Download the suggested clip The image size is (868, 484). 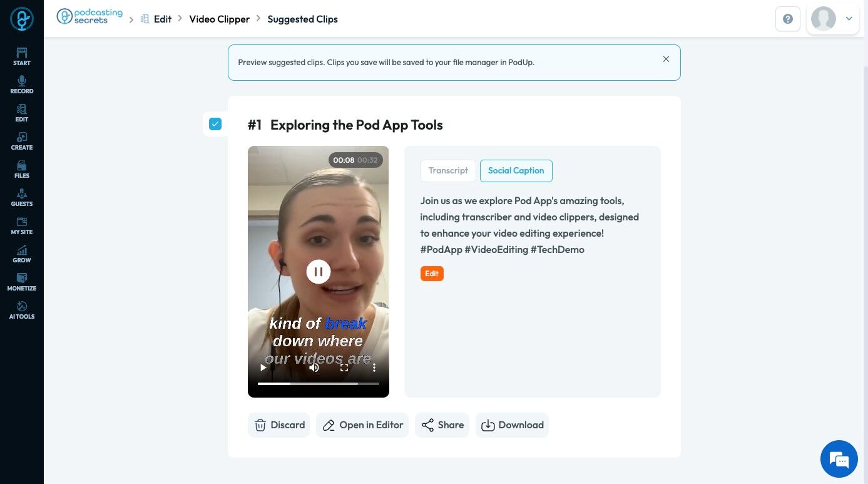pyautogui.click(x=512, y=425)
